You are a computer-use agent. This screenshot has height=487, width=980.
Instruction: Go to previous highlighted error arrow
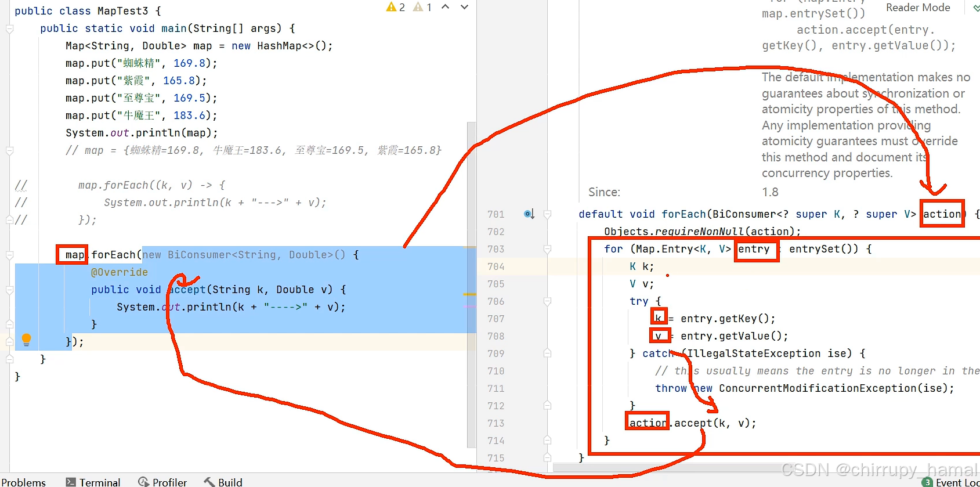(x=446, y=7)
